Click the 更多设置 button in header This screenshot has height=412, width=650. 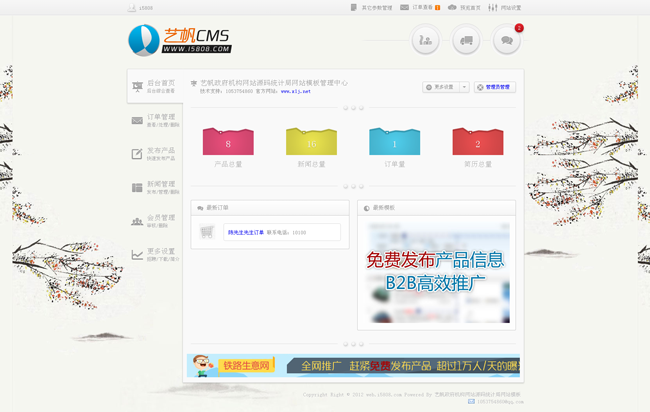point(441,87)
